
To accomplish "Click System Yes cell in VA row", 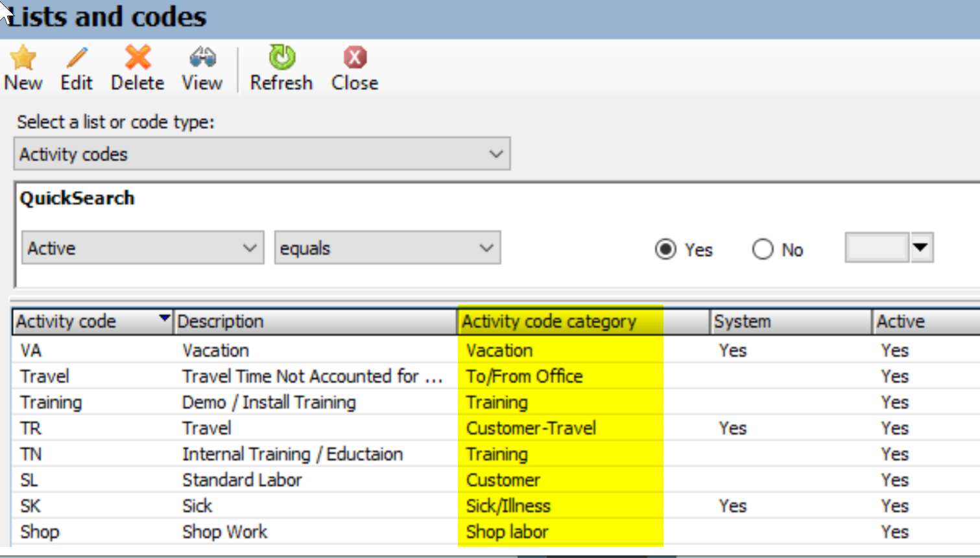I will tap(732, 350).
